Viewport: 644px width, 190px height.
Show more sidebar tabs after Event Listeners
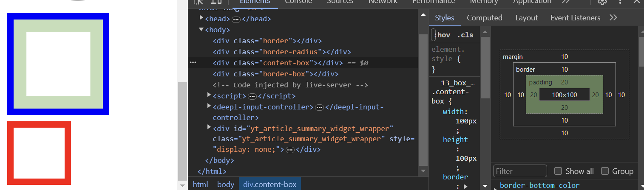pyautogui.click(x=613, y=18)
